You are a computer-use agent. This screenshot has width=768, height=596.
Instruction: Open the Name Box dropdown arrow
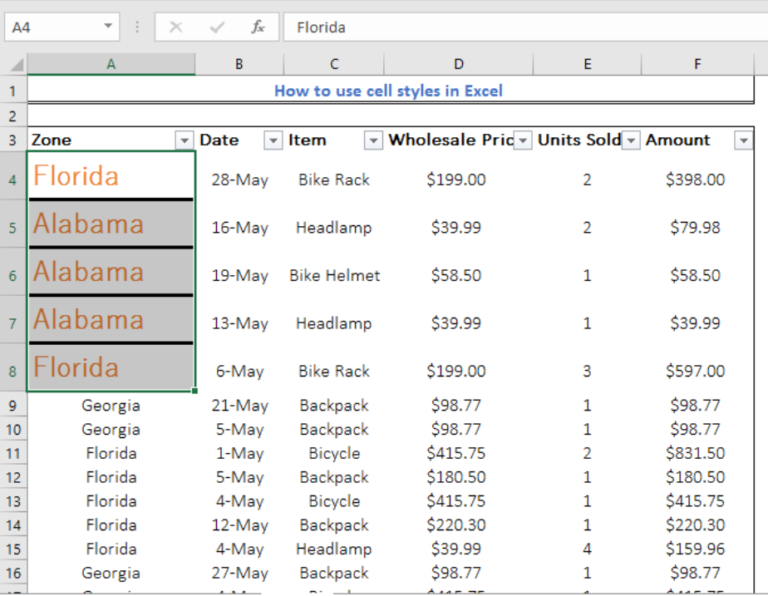(x=108, y=27)
